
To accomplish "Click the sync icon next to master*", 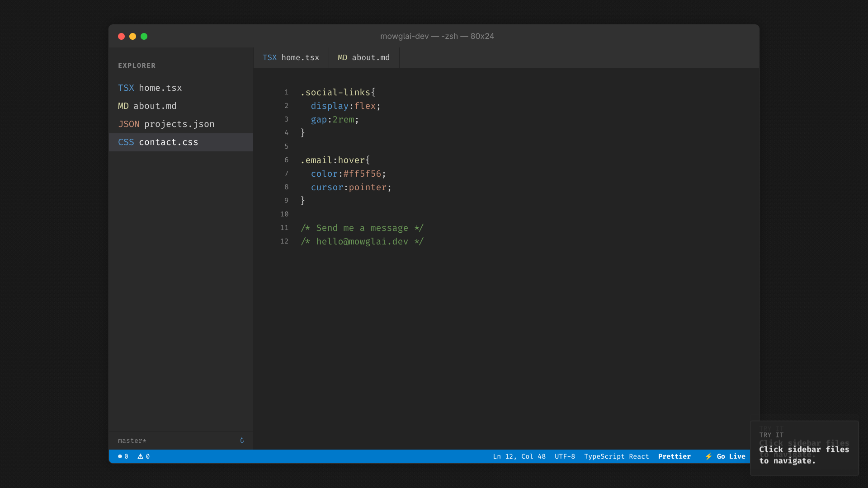I will coord(242,441).
